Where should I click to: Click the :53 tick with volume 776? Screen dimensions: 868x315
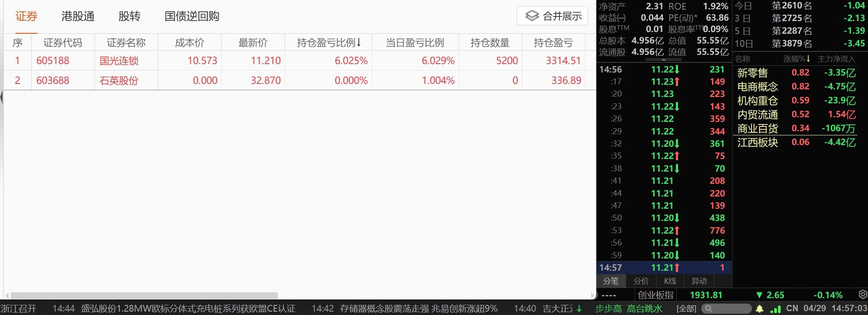pos(664,230)
